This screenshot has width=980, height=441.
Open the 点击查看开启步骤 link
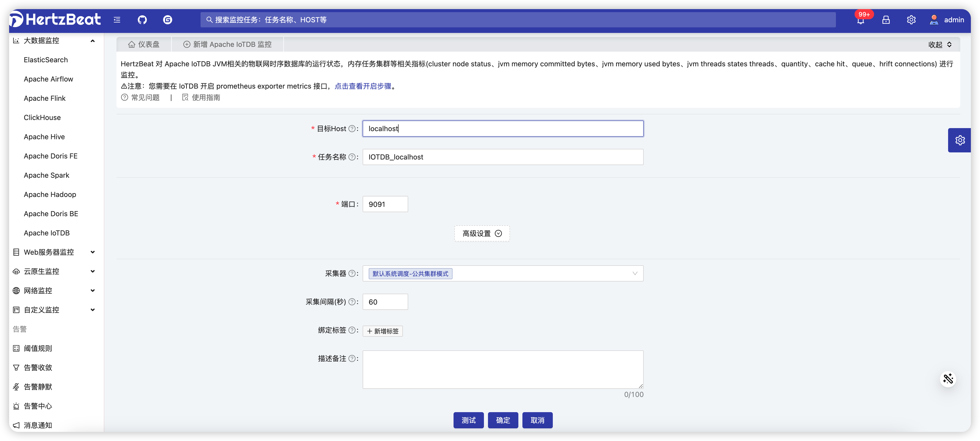(x=363, y=86)
